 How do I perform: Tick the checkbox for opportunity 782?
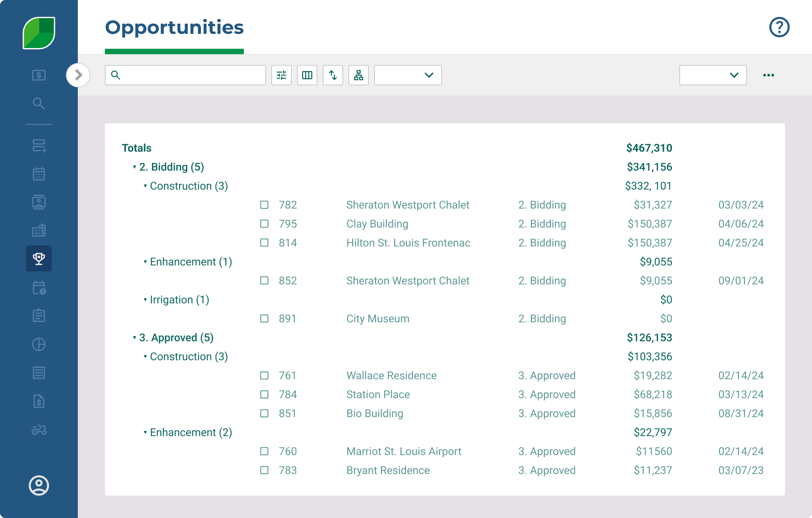[264, 205]
